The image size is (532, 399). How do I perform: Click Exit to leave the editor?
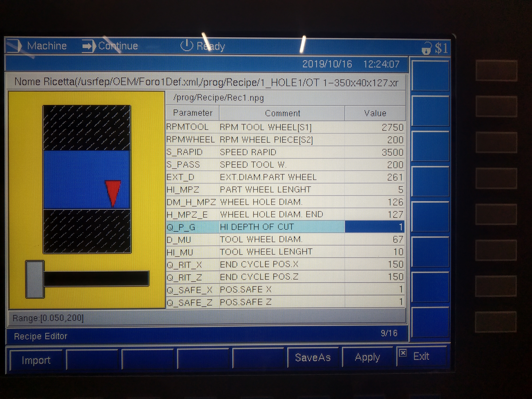pos(421,356)
